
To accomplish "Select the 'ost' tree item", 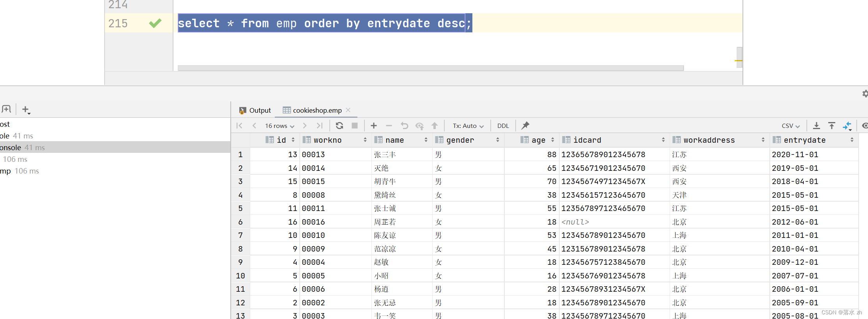I will [115, 124].
